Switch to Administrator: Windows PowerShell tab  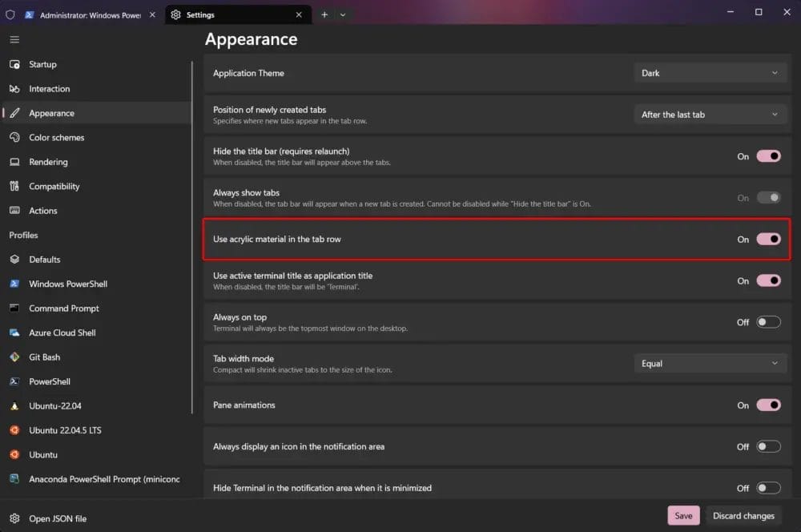pyautogui.click(x=87, y=14)
